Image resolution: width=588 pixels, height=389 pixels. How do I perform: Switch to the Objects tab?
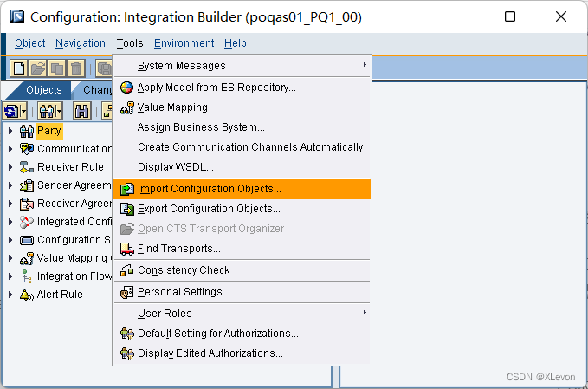coord(44,90)
